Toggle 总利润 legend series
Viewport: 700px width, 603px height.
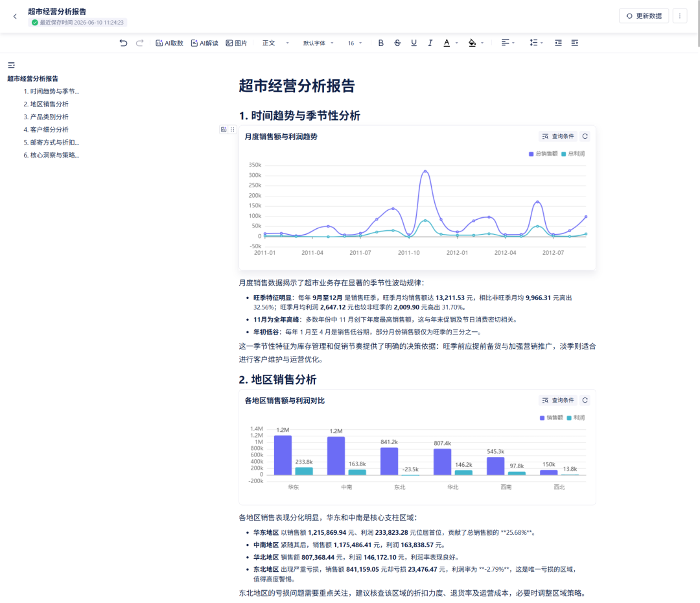click(x=573, y=154)
